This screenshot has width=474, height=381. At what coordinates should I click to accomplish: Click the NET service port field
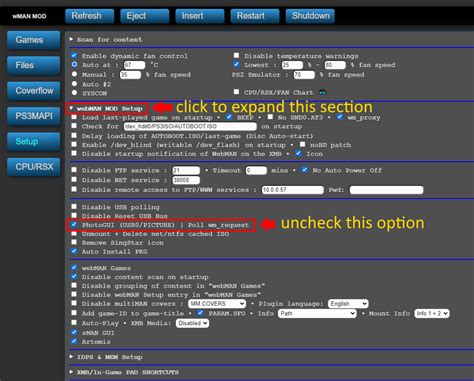(186, 180)
